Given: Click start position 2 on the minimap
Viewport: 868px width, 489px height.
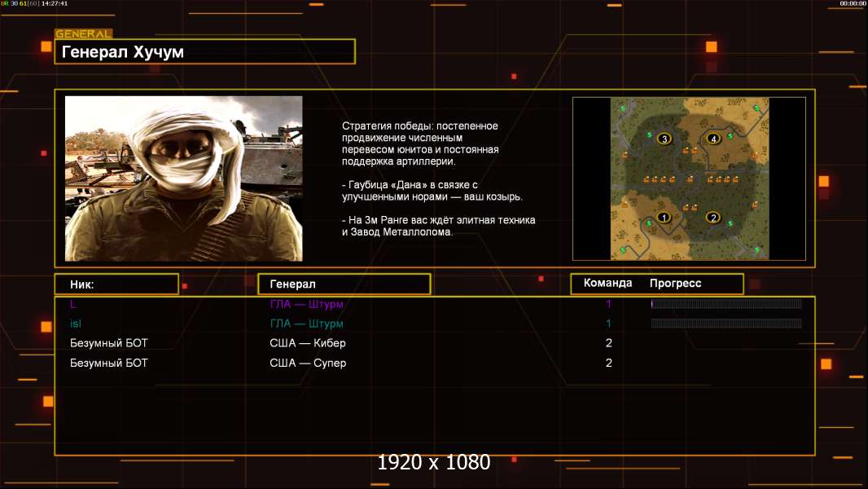Looking at the screenshot, I should coord(713,217).
